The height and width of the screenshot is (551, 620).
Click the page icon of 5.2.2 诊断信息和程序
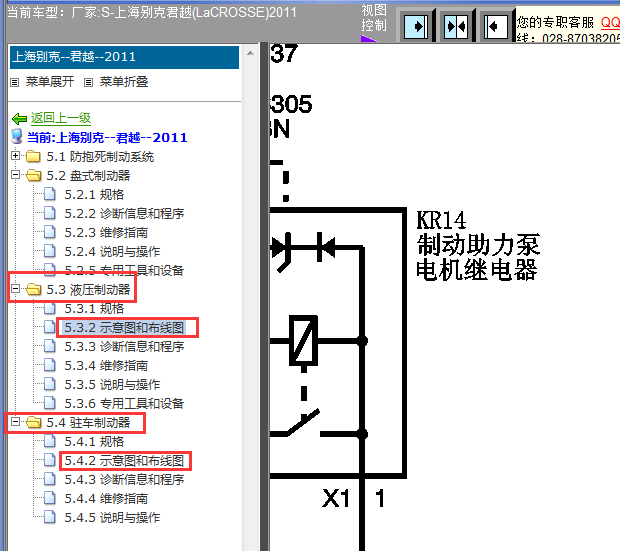(x=50, y=213)
